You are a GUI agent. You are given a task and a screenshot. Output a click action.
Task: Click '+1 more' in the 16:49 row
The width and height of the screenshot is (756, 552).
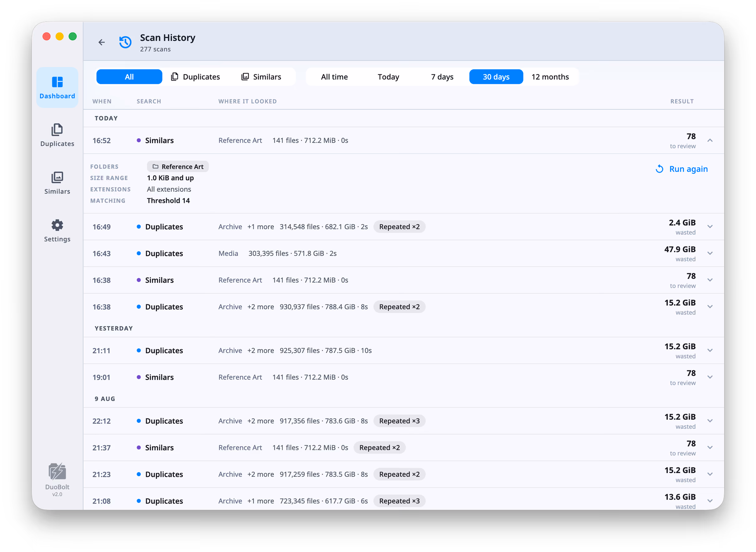click(x=260, y=227)
